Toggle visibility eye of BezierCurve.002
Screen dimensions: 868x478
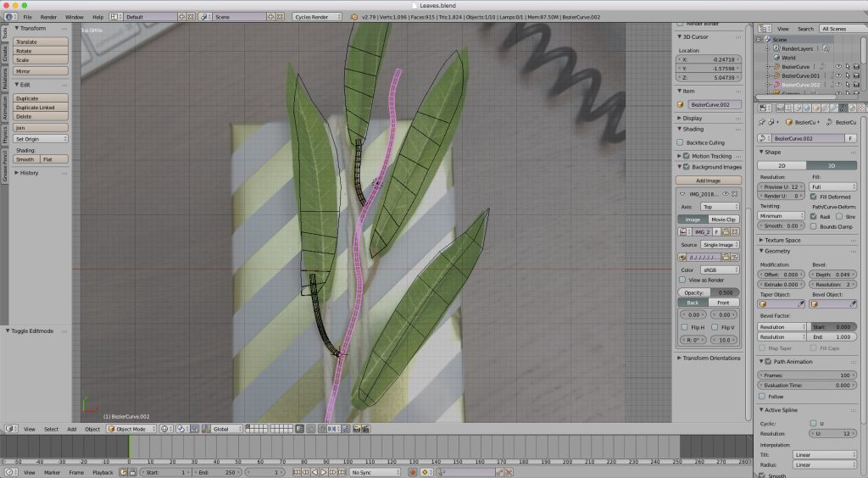[x=838, y=85]
